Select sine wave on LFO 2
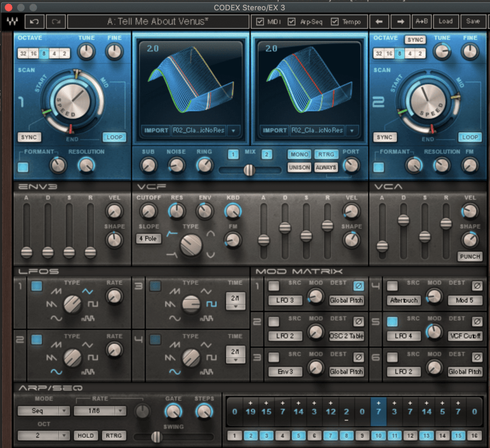490x448 pixels. [x=56, y=372]
